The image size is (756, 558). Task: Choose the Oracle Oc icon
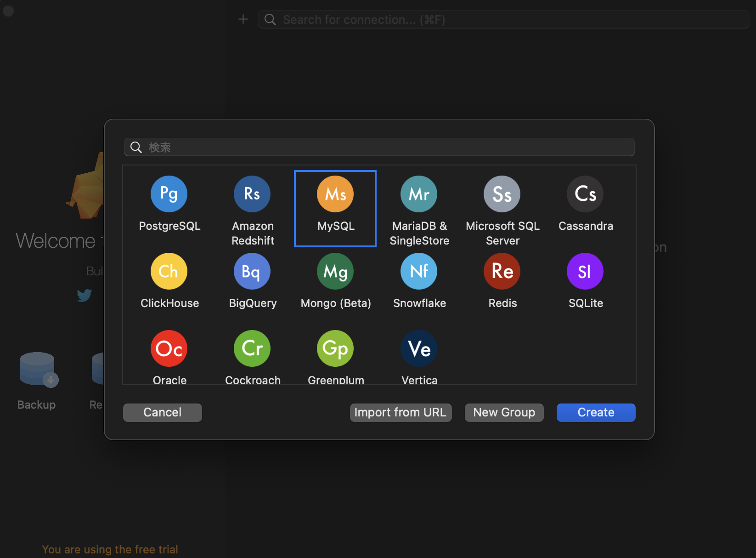pyautogui.click(x=169, y=348)
